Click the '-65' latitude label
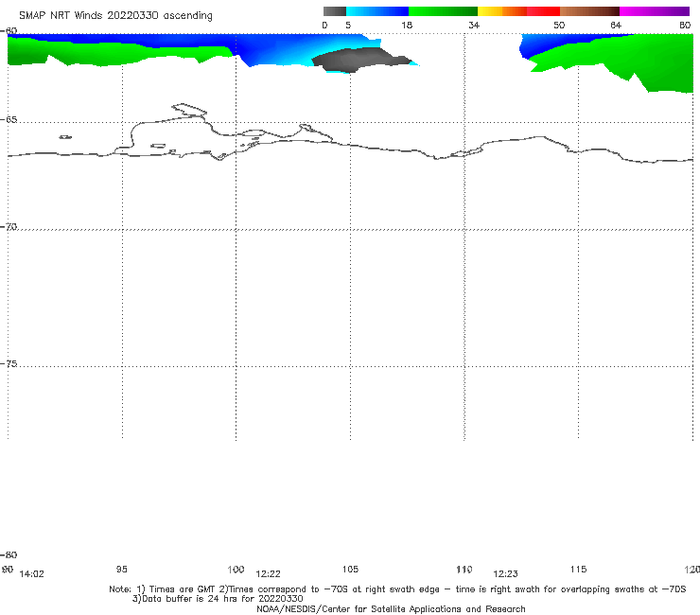 pos(9,120)
